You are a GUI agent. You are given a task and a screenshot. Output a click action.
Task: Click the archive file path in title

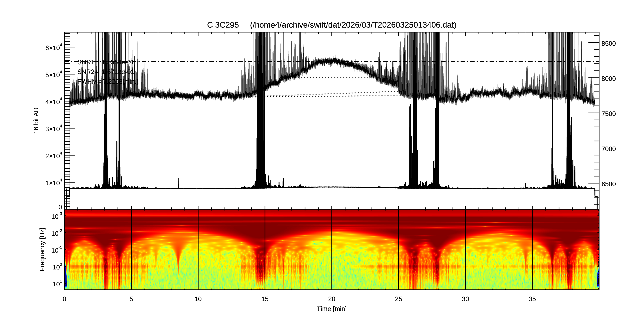(x=353, y=25)
